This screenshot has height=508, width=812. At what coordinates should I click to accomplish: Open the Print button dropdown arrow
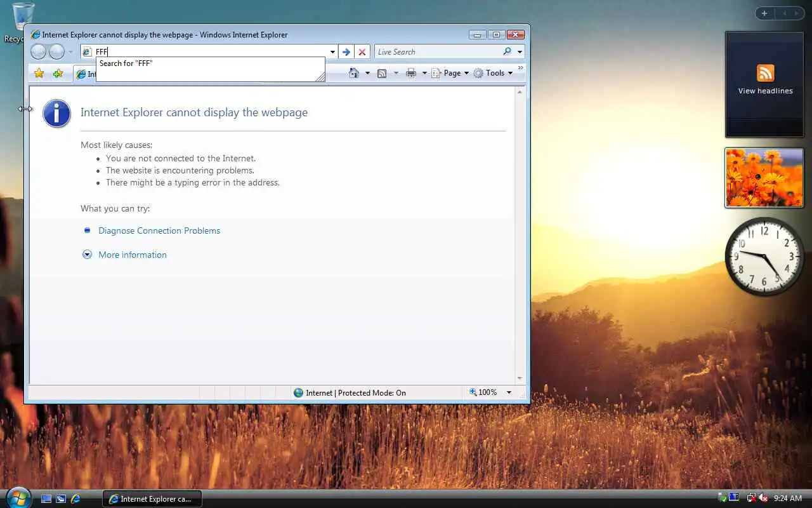click(x=424, y=73)
